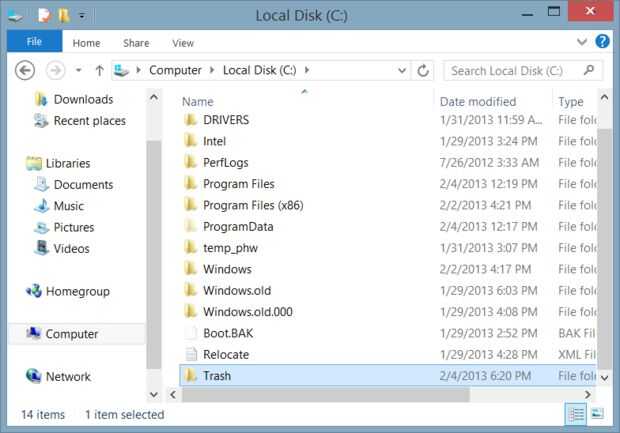Select the DRIVERS folder icon
The width and height of the screenshot is (620, 433).
191,119
